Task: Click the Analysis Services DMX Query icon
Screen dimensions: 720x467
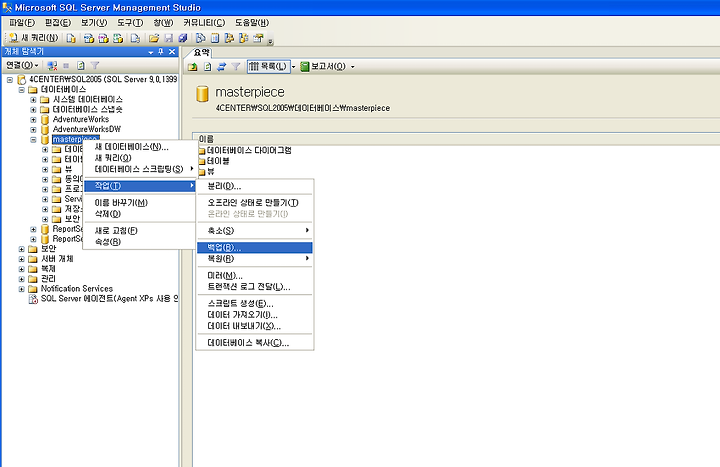Action: click(x=103, y=38)
